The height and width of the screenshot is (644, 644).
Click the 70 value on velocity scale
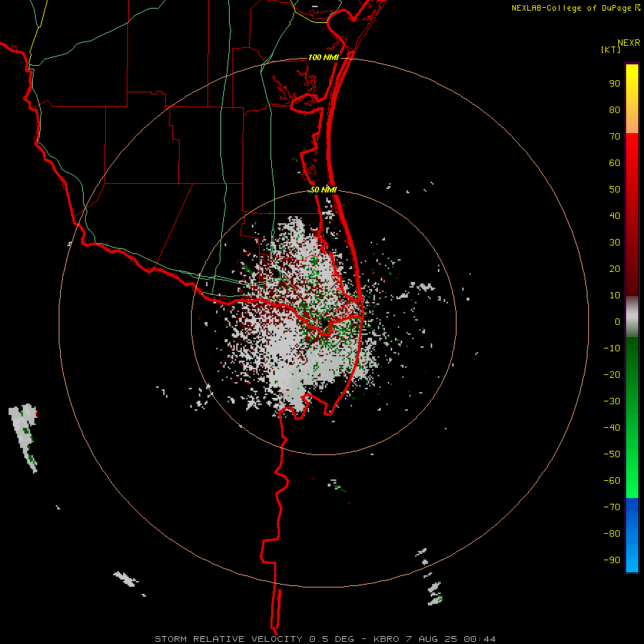click(615, 137)
